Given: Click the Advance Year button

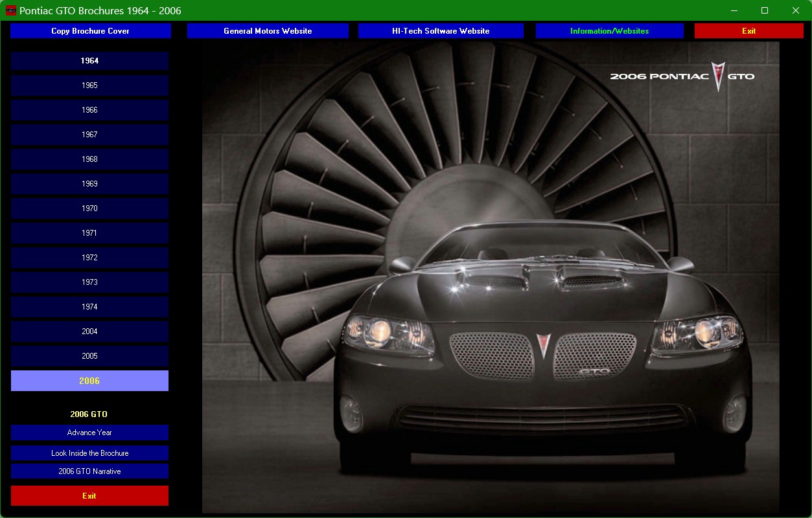Looking at the screenshot, I should 89,433.
